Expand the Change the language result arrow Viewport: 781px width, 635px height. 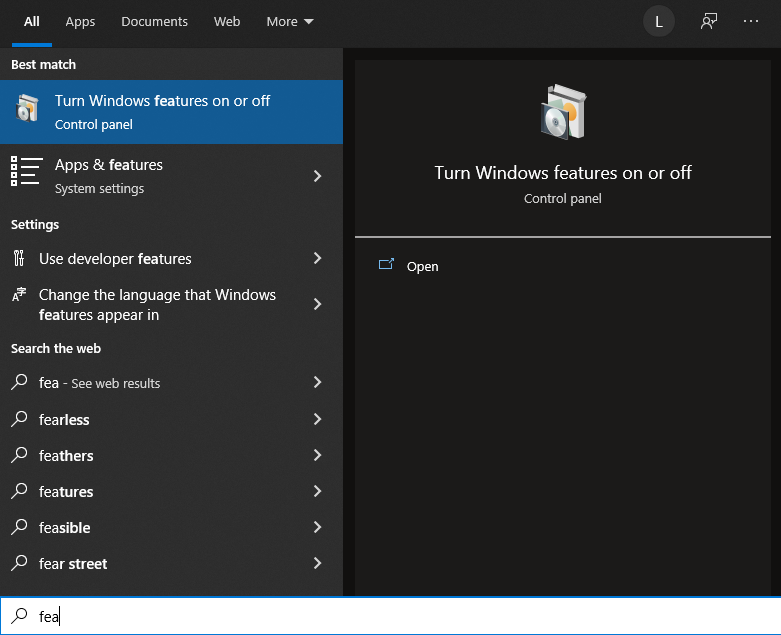[317, 304]
